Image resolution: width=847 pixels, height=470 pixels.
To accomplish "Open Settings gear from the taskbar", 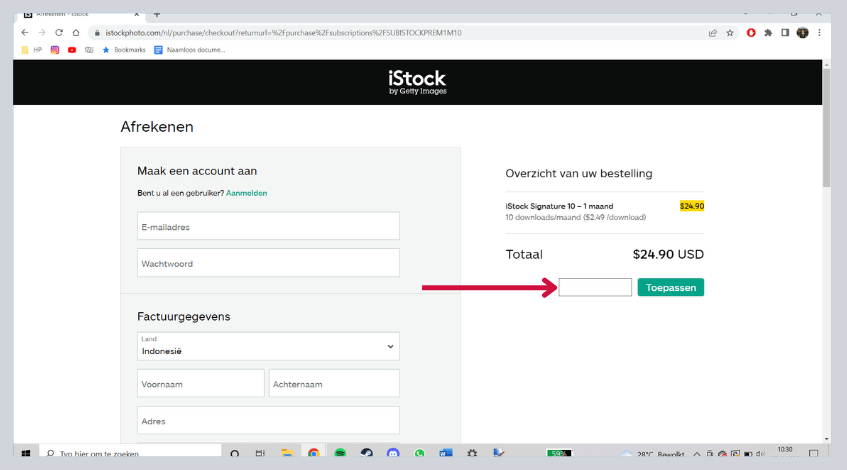I will (x=472, y=453).
